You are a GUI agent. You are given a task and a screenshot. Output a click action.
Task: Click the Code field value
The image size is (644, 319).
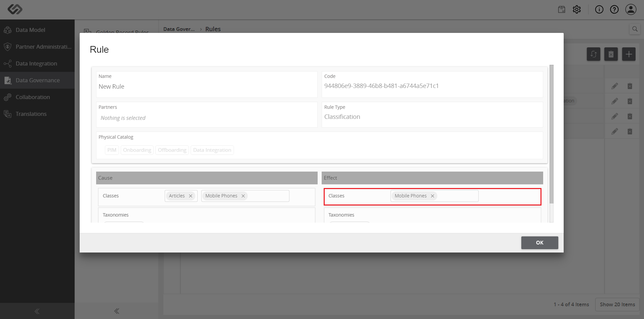(381, 86)
